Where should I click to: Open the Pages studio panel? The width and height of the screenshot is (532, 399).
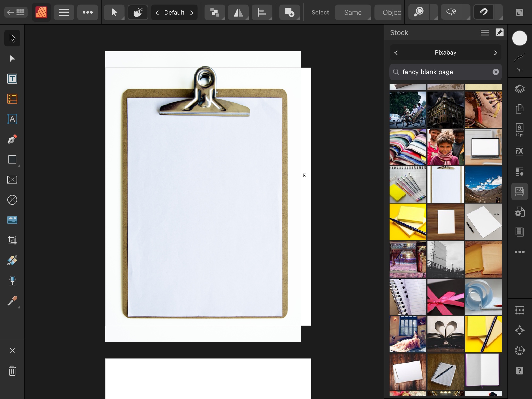click(519, 109)
